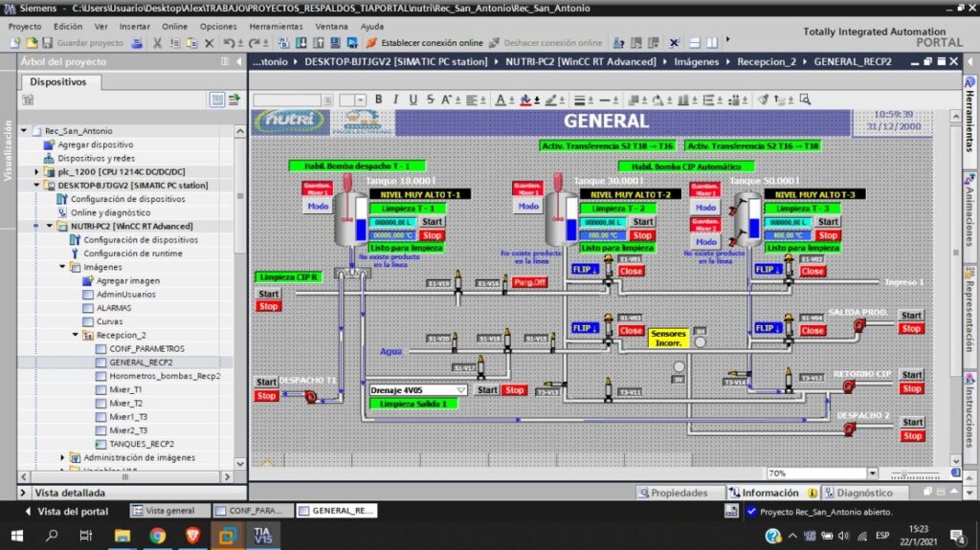Toggle italic text formatting
Viewport: 980px width, 550px height.
[x=395, y=99]
